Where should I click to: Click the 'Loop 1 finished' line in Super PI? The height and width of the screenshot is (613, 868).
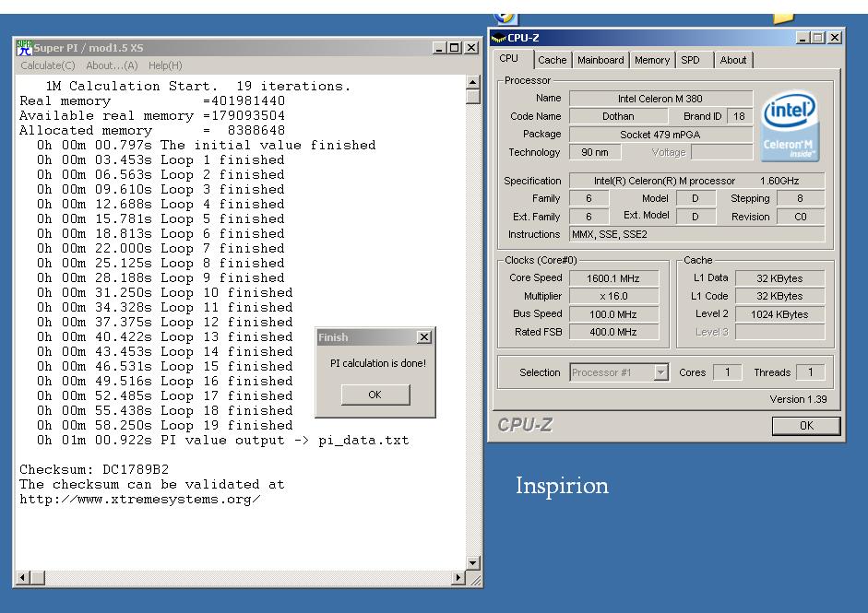click(x=161, y=159)
